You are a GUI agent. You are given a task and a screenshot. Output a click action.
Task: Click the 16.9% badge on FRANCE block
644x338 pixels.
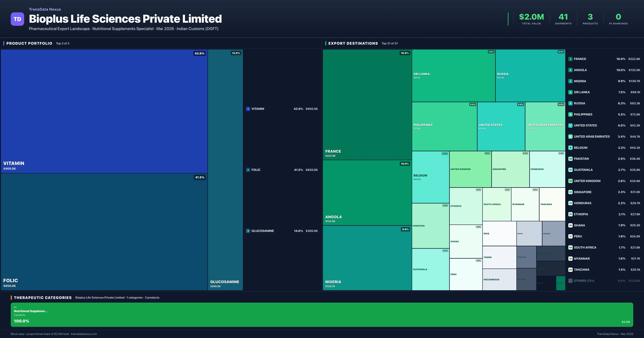(x=405, y=53)
